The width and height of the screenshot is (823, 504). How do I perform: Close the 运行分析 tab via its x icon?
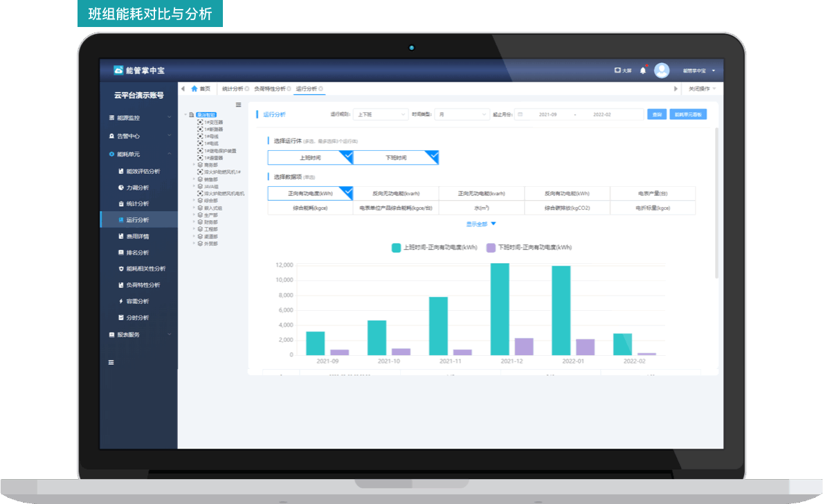(x=320, y=89)
